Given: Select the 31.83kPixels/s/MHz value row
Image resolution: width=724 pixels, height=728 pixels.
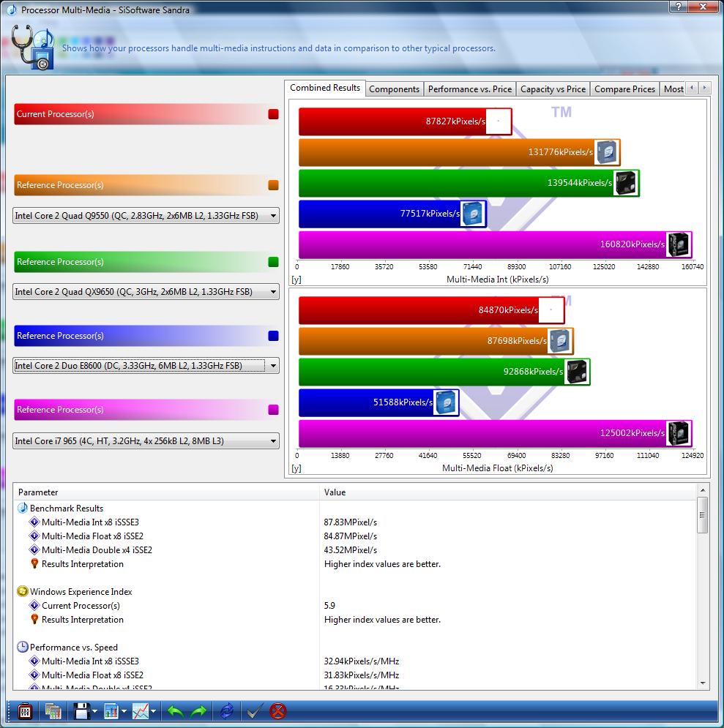Looking at the screenshot, I should (x=355, y=675).
